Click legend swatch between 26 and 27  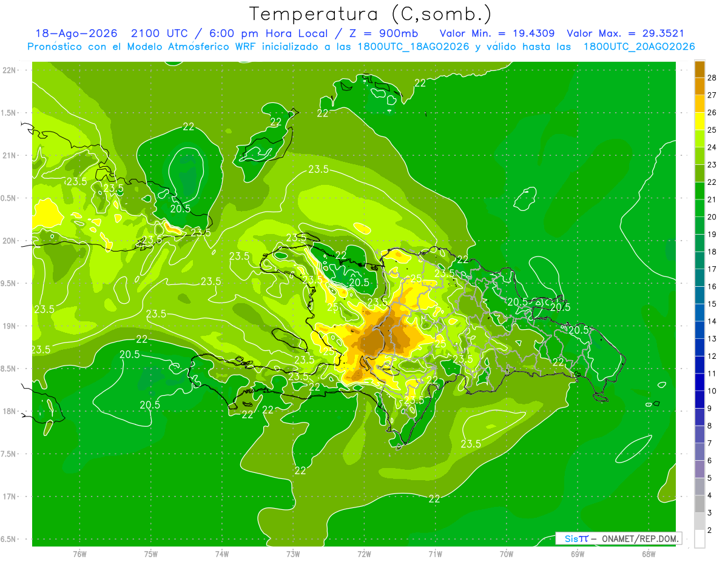[699, 104]
